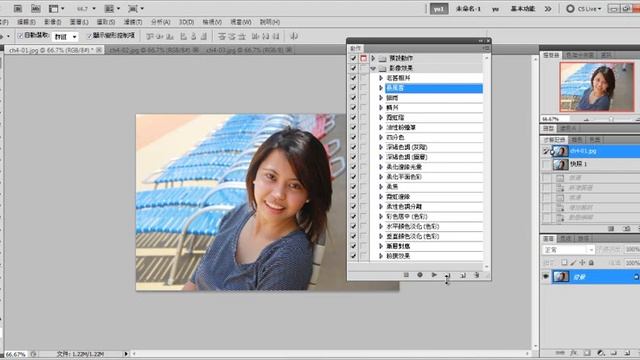This screenshot has height=360, width=640.
Task: Align horizontal centers in options bar
Action: (193, 36)
